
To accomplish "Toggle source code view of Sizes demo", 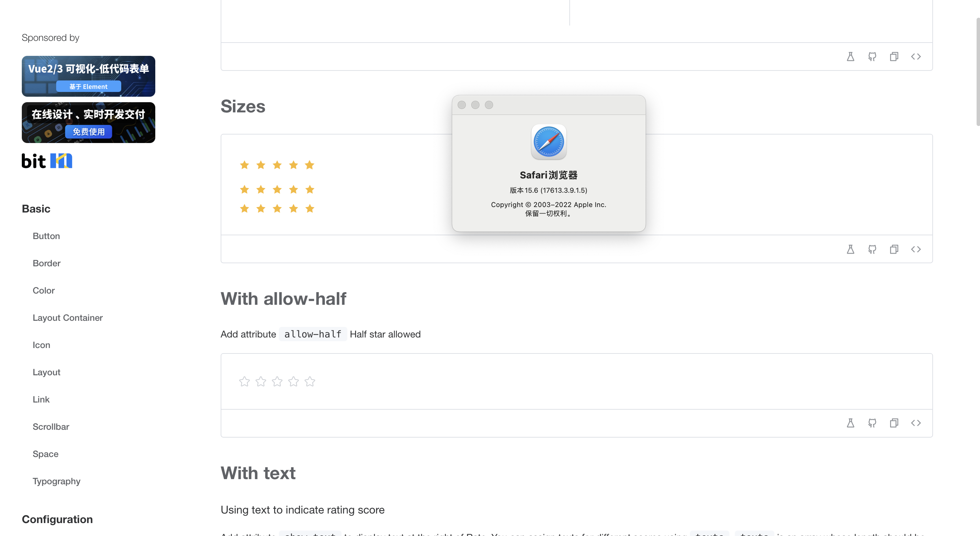I will click(916, 249).
